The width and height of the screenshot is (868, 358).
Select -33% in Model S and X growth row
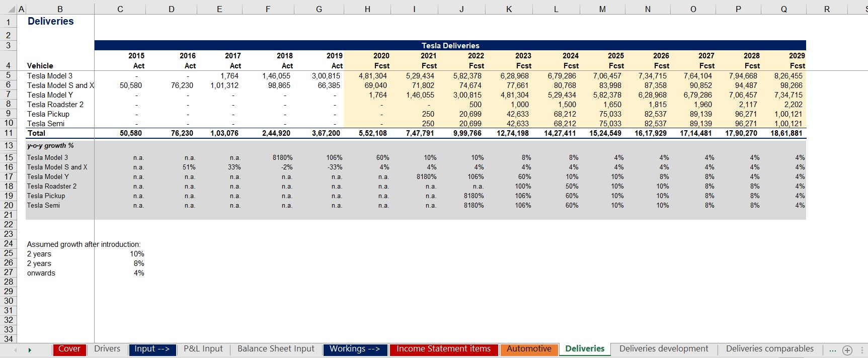pyautogui.click(x=335, y=167)
